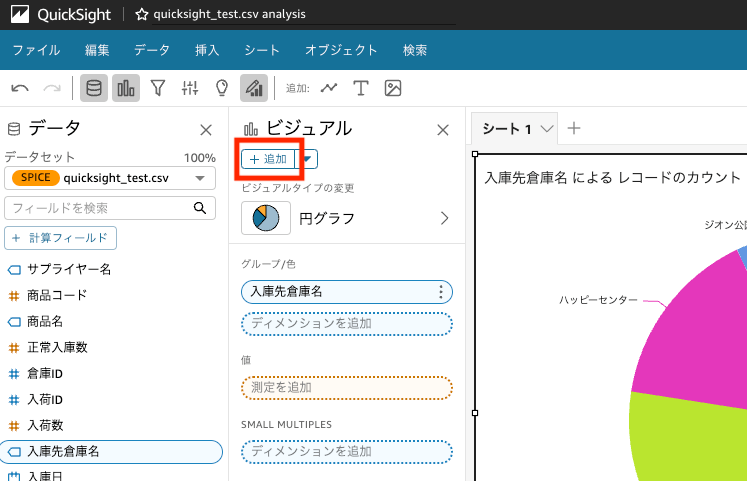Click the pie chart thumbnail icon
Image resolution: width=747 pixels, height=481 pixels.
point(266,218)
